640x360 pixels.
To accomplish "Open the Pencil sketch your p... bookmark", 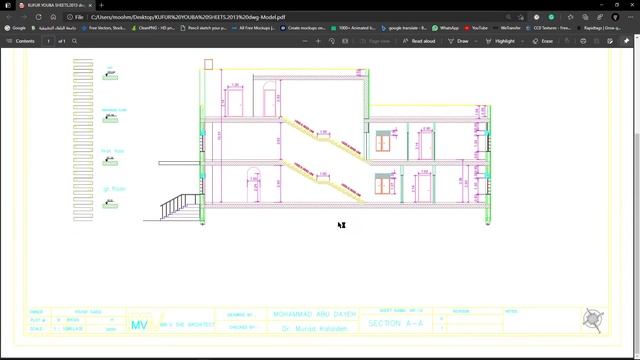I will [203, 28].
